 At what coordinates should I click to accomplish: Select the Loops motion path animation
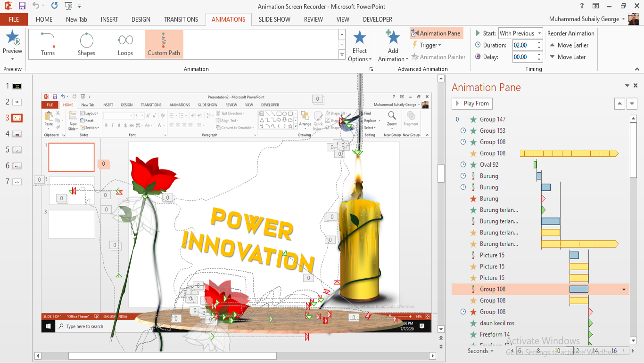coord(125,44)
